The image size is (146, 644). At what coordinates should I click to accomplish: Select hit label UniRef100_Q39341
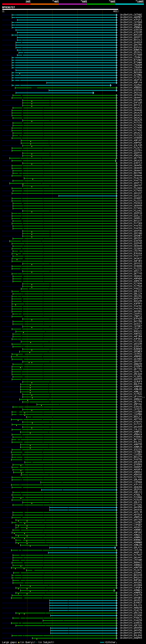pos(131,90)
